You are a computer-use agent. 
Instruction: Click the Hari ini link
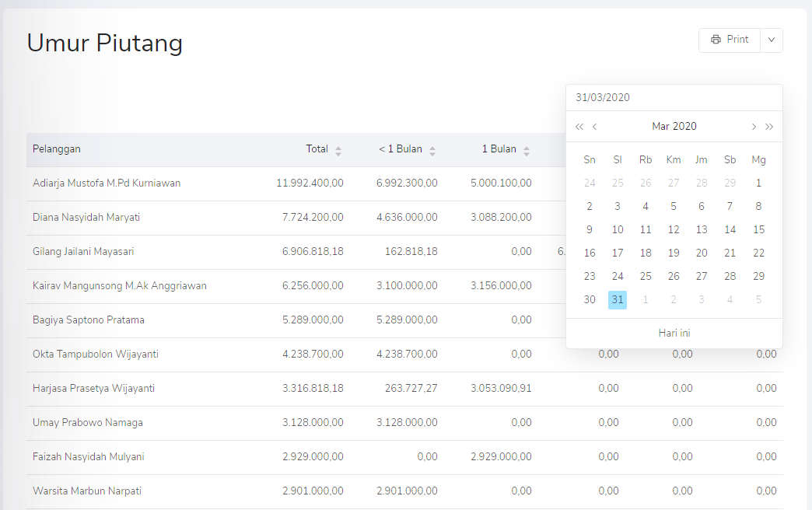tap(674, 333)
